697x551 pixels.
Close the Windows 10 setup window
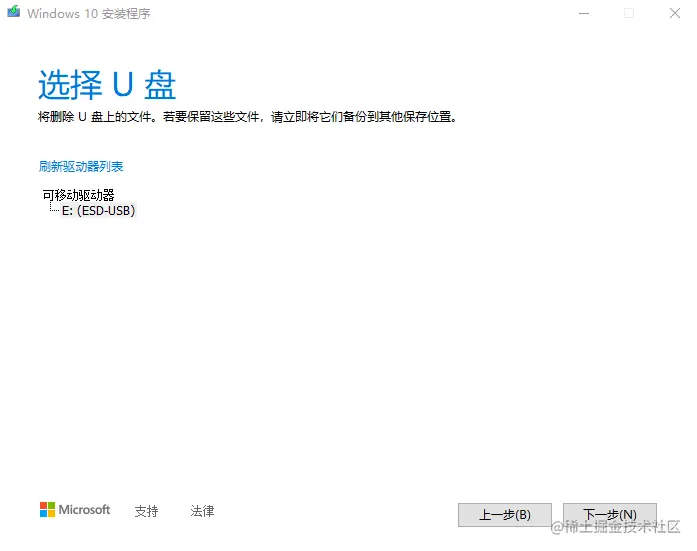[675, 13]
